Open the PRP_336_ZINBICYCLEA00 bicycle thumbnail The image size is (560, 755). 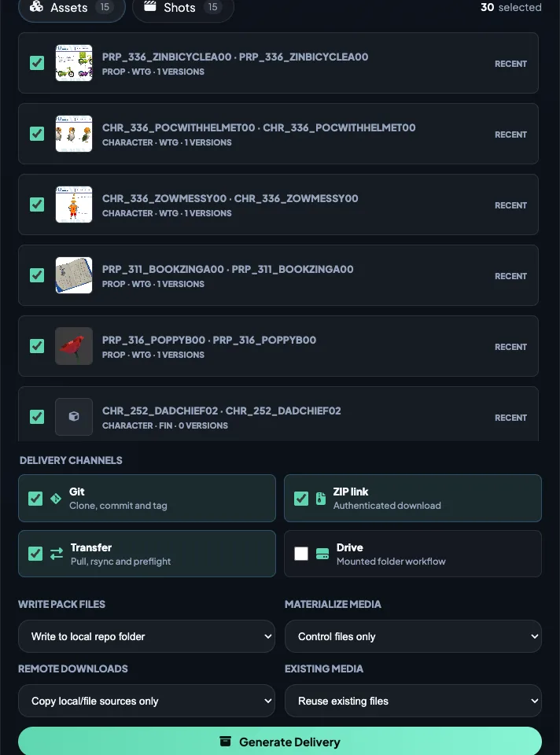click(x=74, y=63)
